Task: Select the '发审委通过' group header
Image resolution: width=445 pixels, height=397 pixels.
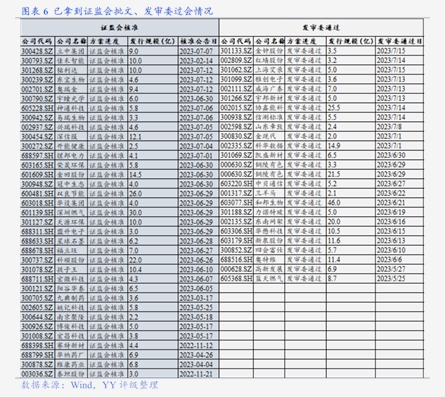Action: (x=321, y=28)
